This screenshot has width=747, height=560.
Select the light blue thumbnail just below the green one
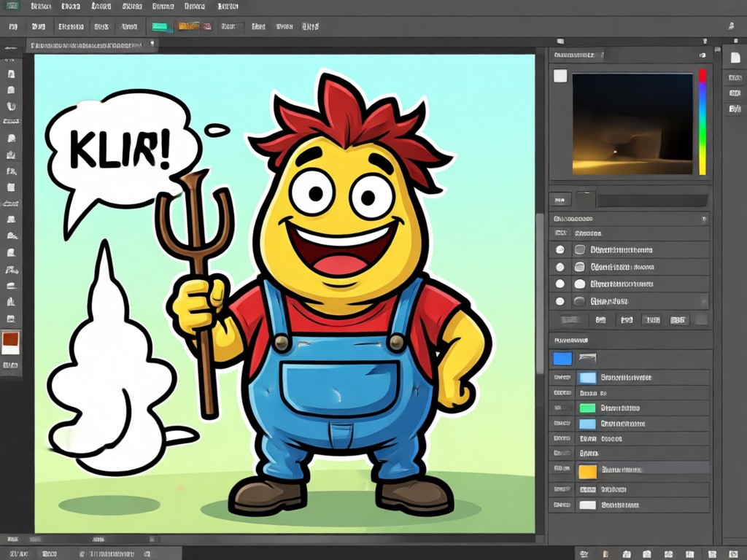[x=587, y=424]
